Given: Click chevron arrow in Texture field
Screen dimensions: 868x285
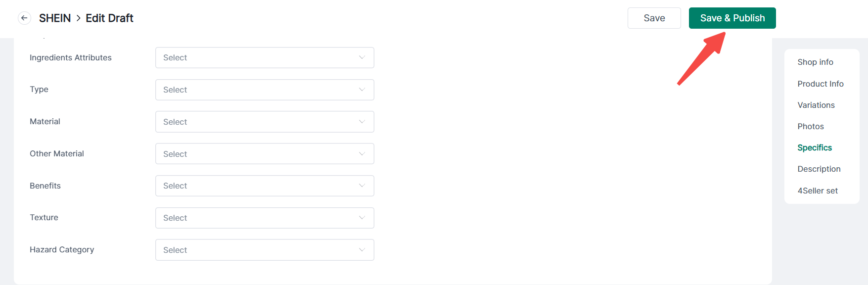Looking at the screenshot, I should pyautogui.click(x=362, y=218).
